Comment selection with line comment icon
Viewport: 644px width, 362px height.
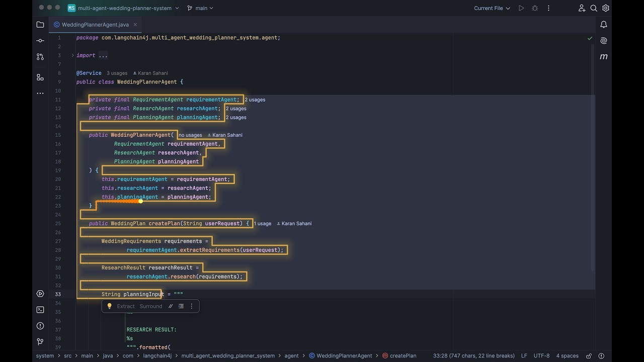[x=171, y=306]
